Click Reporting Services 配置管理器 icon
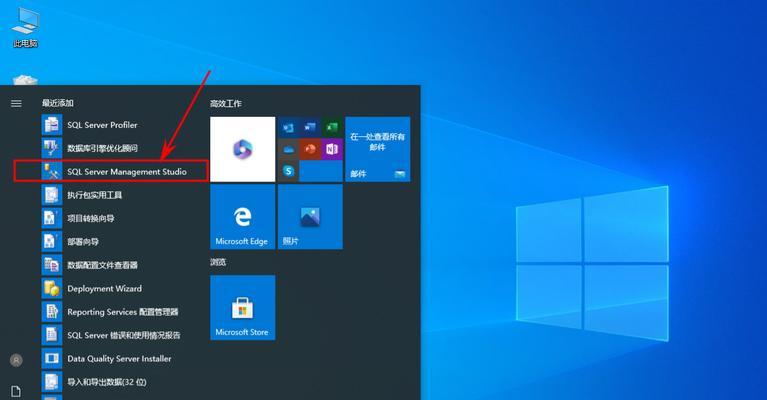767x400 pixels. click(x=52, y=311)
